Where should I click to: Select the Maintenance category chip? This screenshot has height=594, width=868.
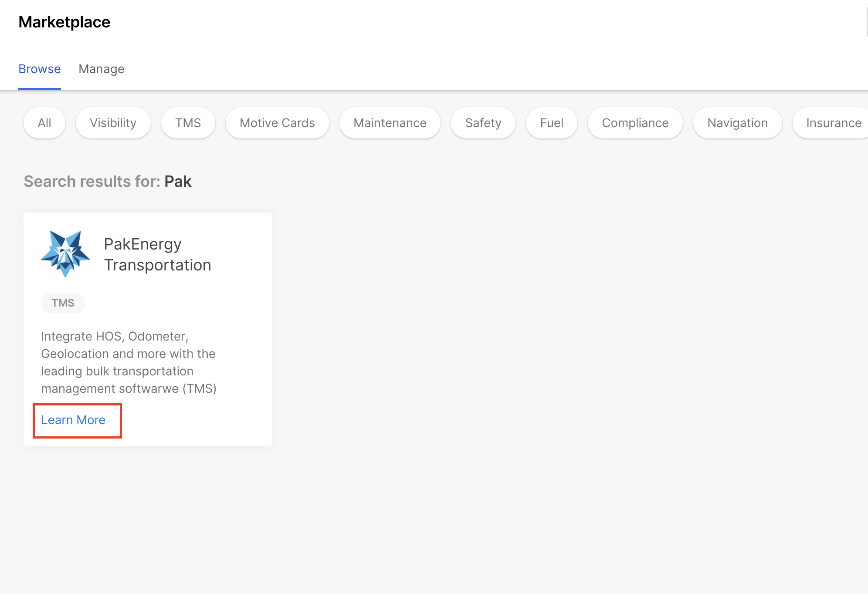click(x=390, y=123)
